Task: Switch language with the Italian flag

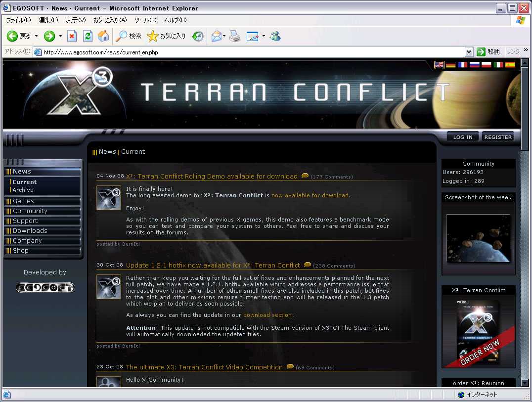Action: 498,64
